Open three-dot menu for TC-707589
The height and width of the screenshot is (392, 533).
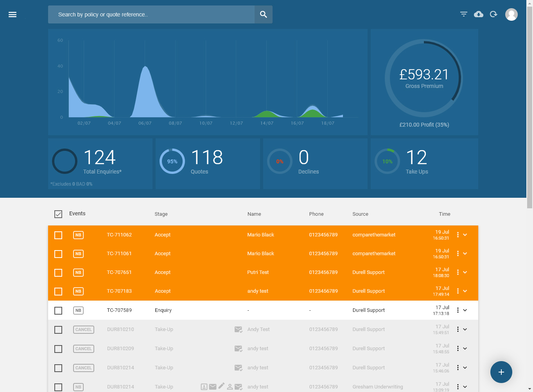click(x=458, y=310)
